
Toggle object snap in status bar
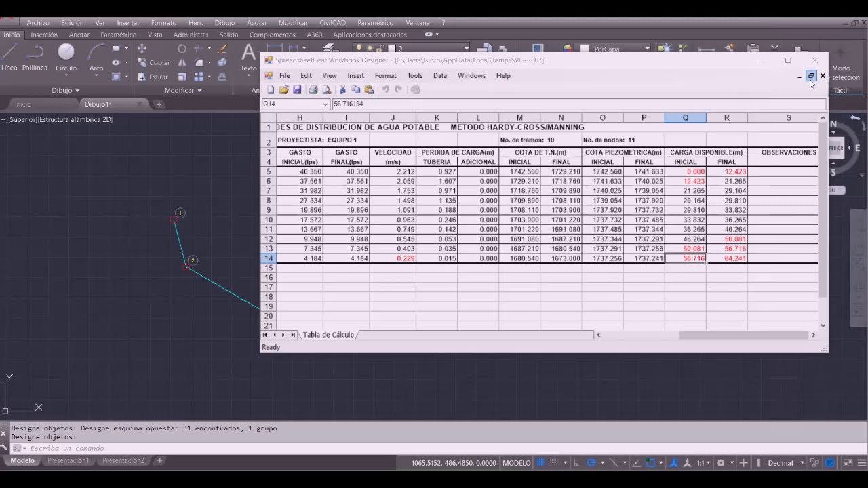click(x=651, y=463)
